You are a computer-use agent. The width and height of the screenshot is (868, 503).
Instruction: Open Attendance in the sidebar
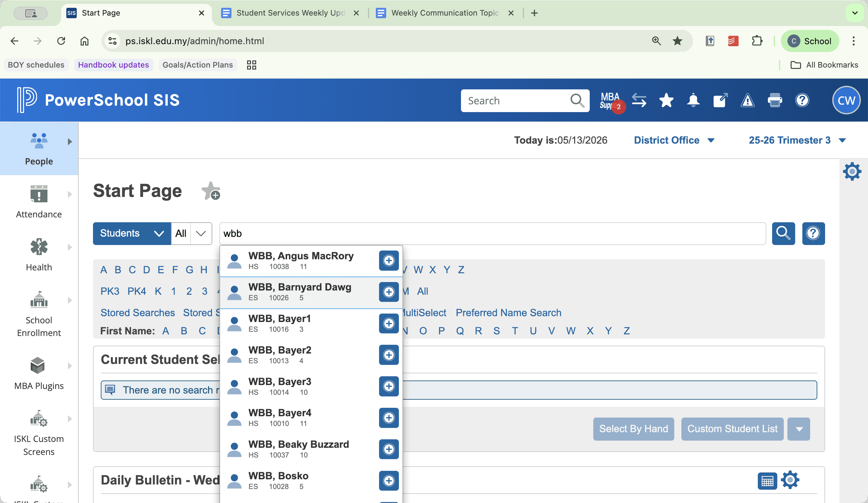coord(39,202)
